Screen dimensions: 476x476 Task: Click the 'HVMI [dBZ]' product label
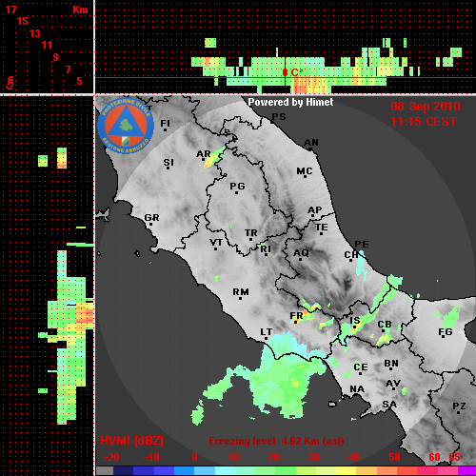(131, 441)
